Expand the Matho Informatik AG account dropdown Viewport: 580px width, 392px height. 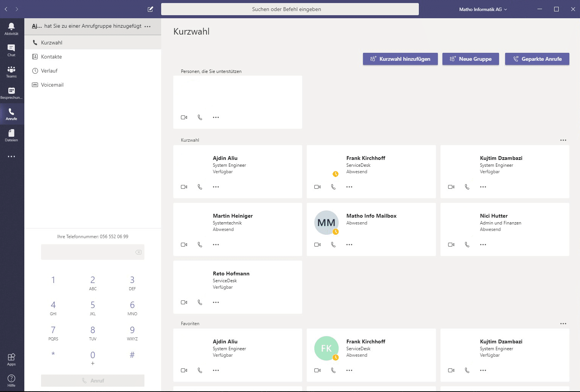point(483,9)
